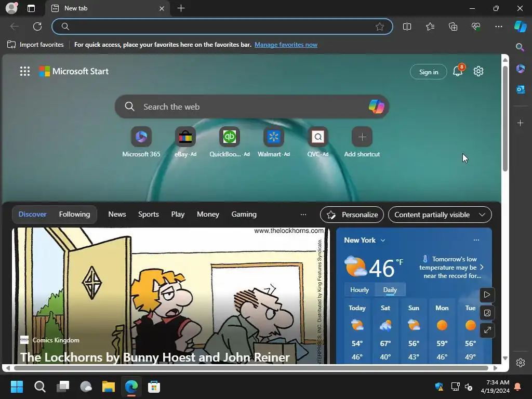Open the app launcher grid

25,71
